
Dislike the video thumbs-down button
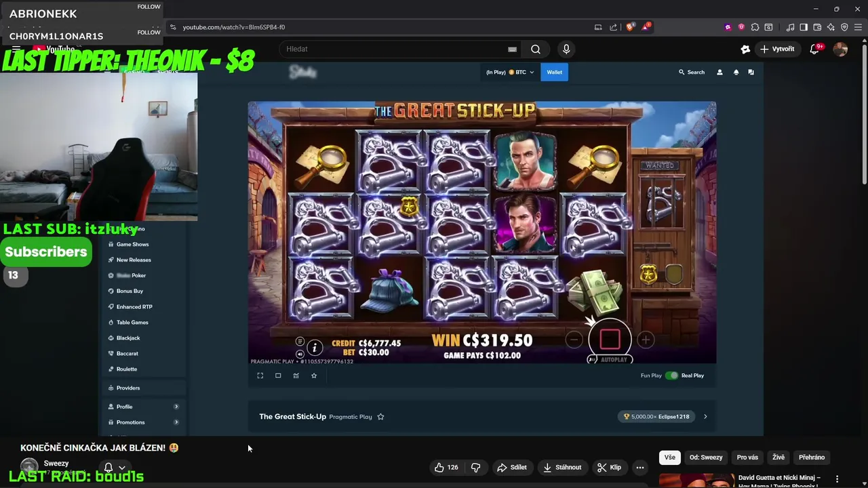tap(475, 467)
